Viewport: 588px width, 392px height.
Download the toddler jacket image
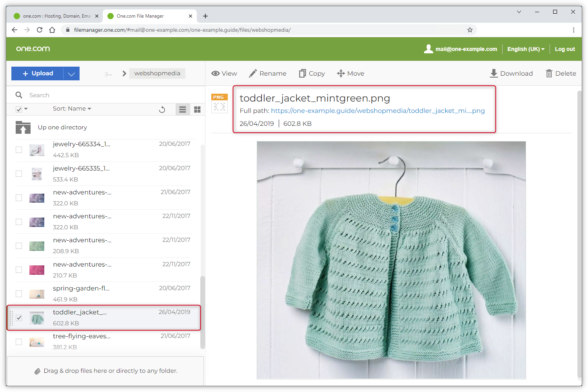pos(511,73)
